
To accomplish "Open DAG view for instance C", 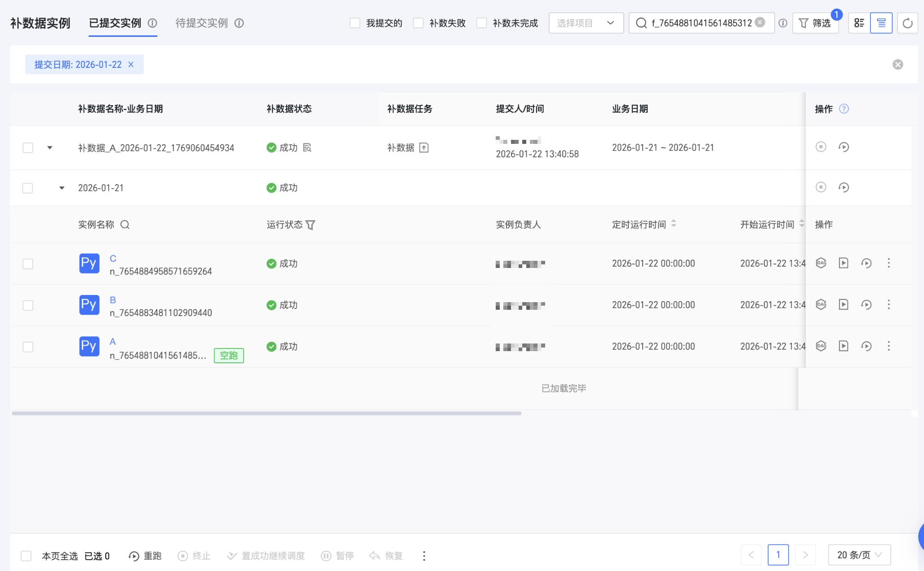I will coord(821,263).
